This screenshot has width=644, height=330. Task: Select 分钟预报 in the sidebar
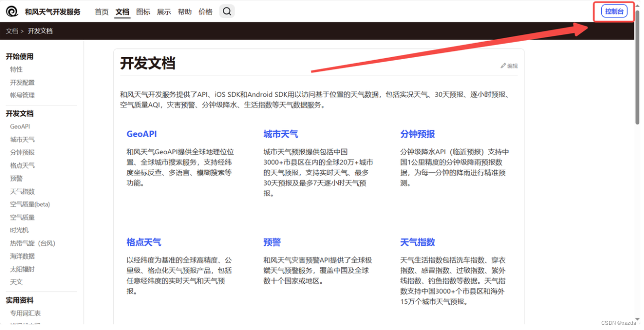(23, 152)
